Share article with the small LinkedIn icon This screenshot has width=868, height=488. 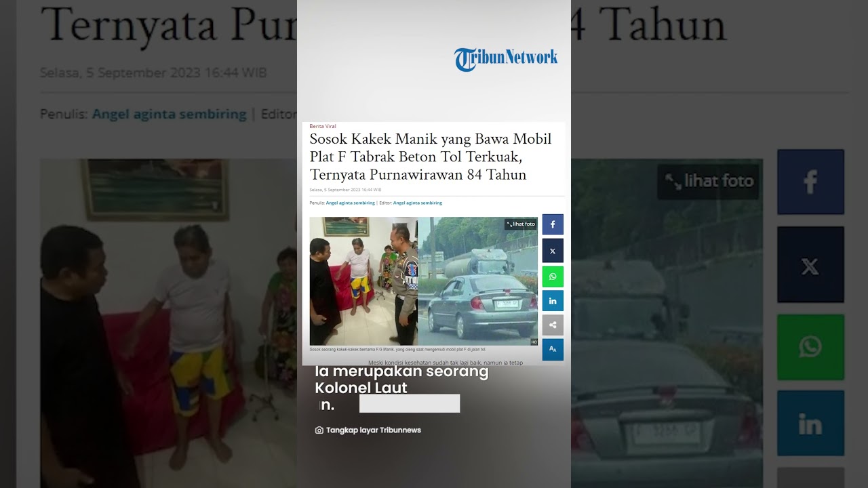(553, 301)
